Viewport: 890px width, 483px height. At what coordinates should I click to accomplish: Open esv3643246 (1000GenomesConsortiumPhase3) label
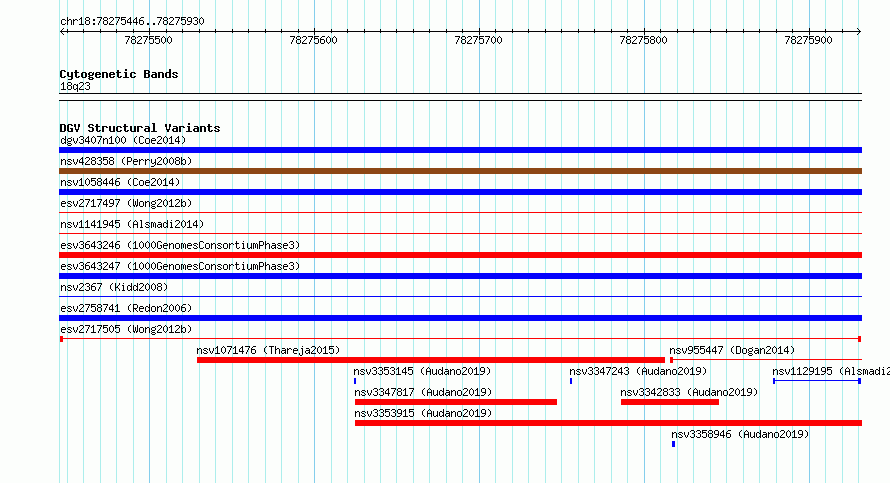point(180,245)
